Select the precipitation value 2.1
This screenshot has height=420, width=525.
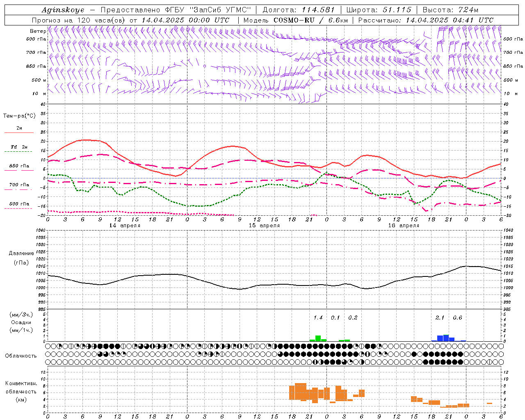pos(440,317)
